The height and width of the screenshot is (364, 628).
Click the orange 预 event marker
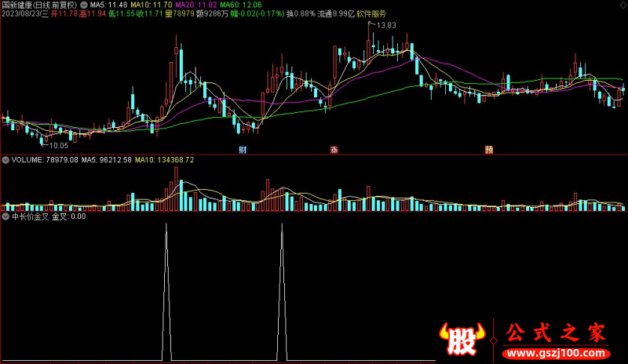[489, 150]
